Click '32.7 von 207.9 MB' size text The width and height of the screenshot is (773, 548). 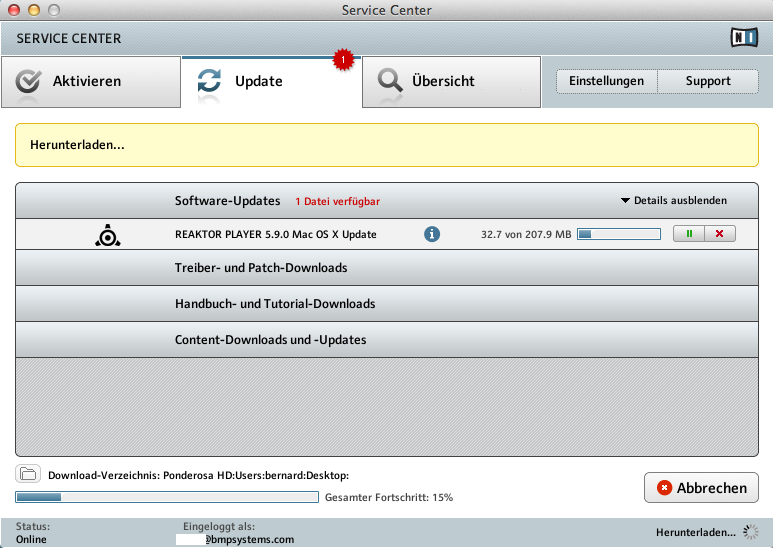tap(526, 234)
